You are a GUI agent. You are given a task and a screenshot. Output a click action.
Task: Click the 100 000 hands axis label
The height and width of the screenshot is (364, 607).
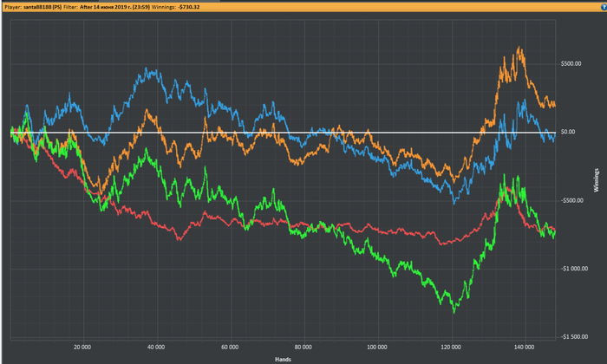click(376, 347)
